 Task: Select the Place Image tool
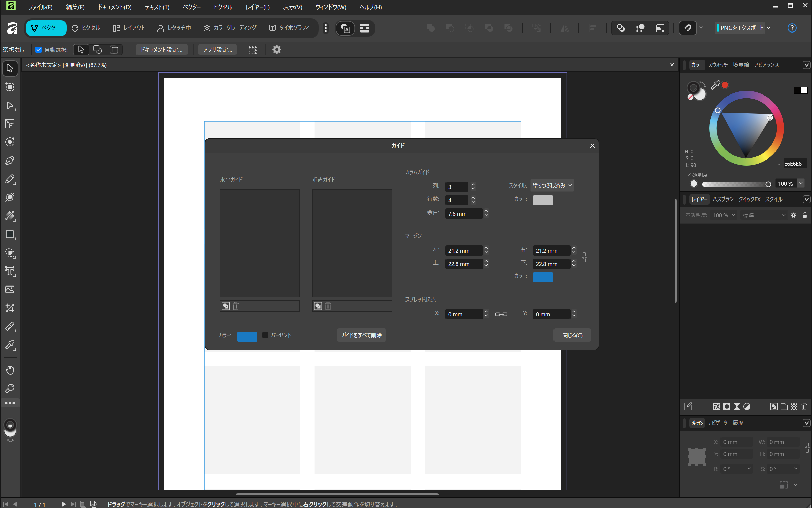click(10, 289)
